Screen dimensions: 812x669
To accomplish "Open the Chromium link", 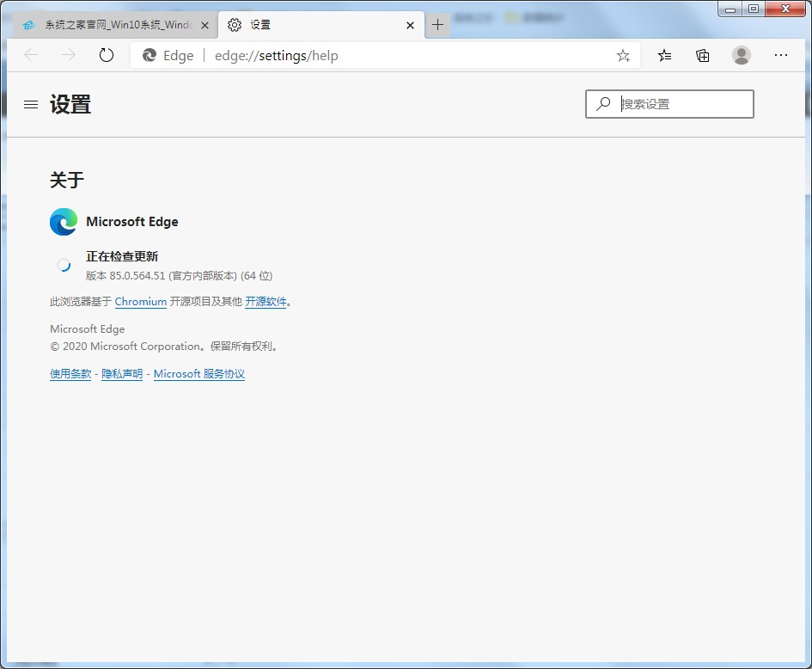I will click(x=140, y=302).
